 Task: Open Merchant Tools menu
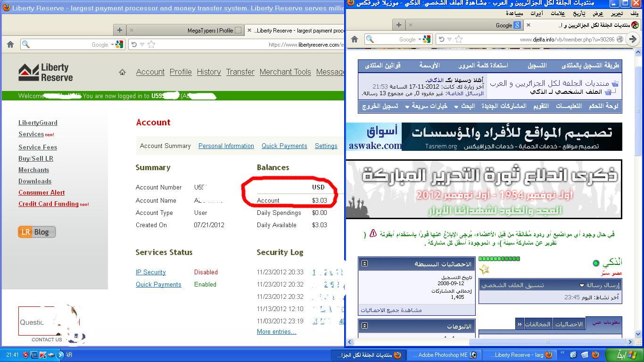[x=285, y=72]
